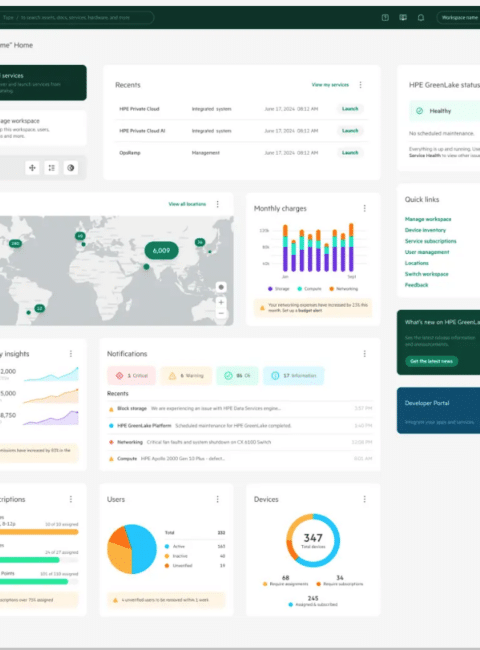The image size is (480, 650).
Task: Open the Recents card options menu
Action: pos(361,85)
